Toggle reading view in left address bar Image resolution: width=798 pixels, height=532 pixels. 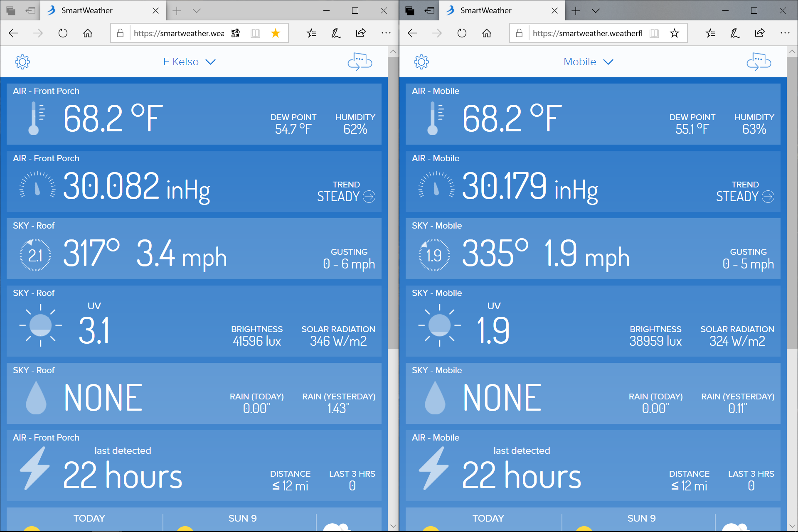point(255,33)
